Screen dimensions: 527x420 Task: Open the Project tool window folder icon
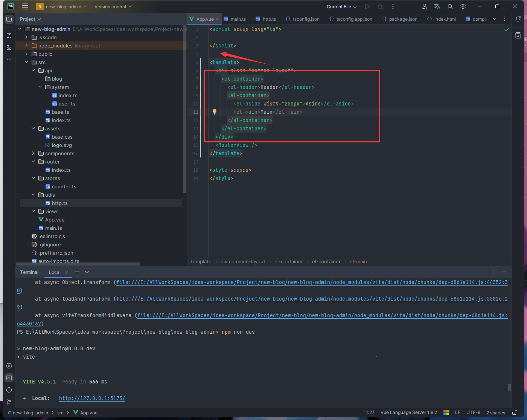tap(9, 19)
